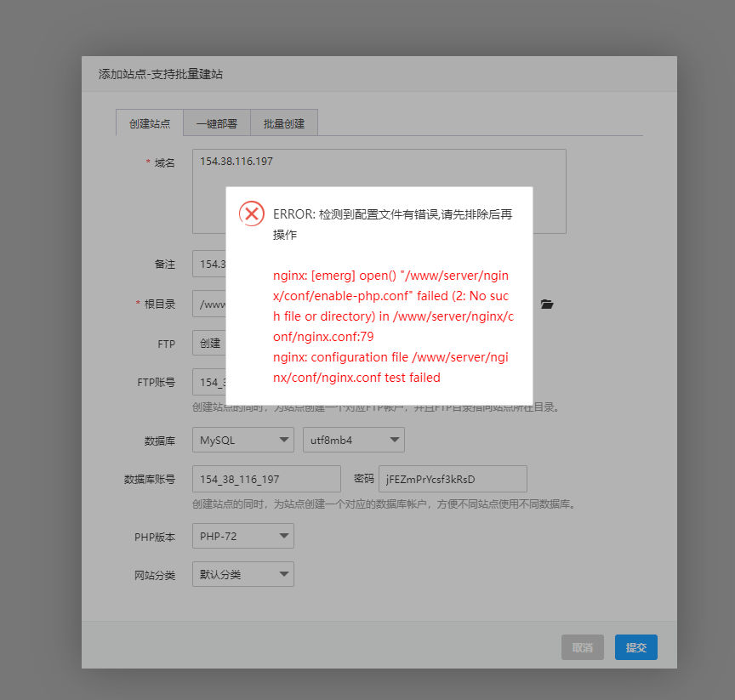
Task: Click the 数据库账号 input field
Action: coord(266,479)
